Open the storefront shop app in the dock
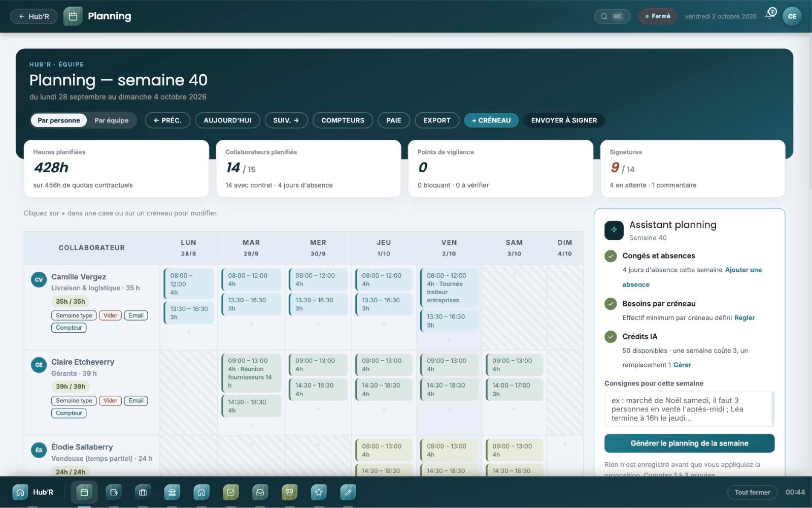 289,492
